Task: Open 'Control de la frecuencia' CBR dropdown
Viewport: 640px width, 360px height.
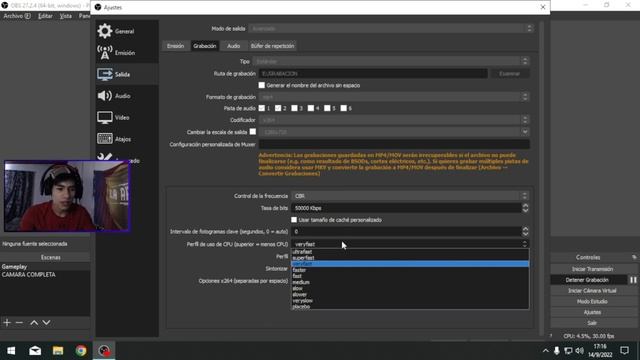Action: 410,196
